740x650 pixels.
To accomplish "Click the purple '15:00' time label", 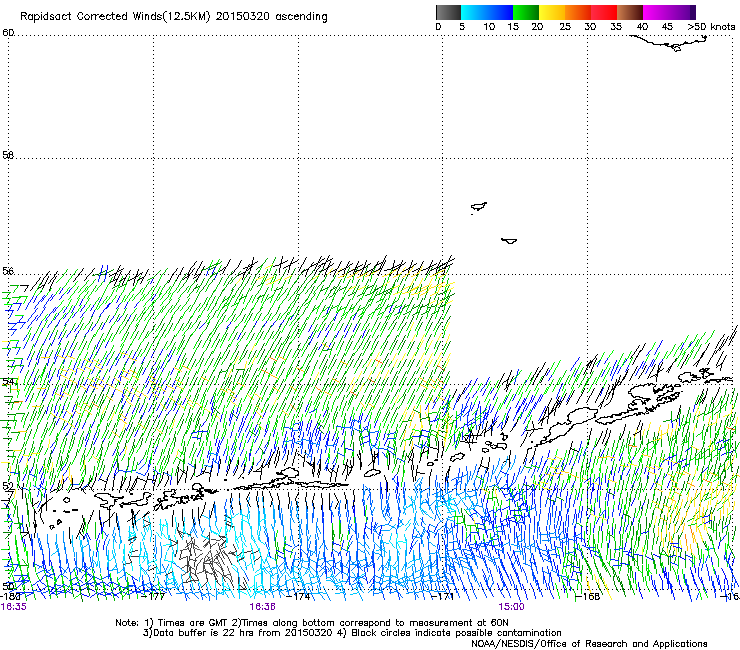I will point(511,607).
